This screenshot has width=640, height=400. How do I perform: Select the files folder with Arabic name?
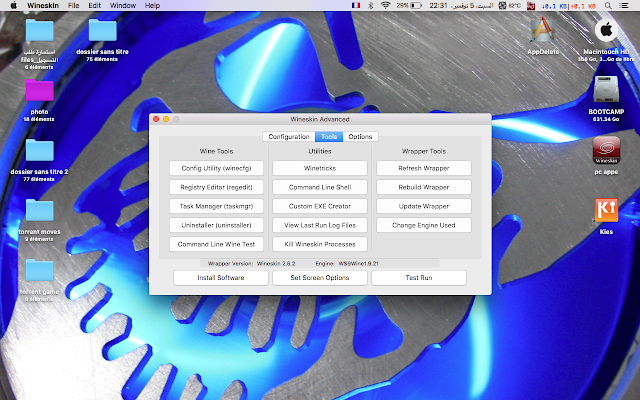click(40, 31)
